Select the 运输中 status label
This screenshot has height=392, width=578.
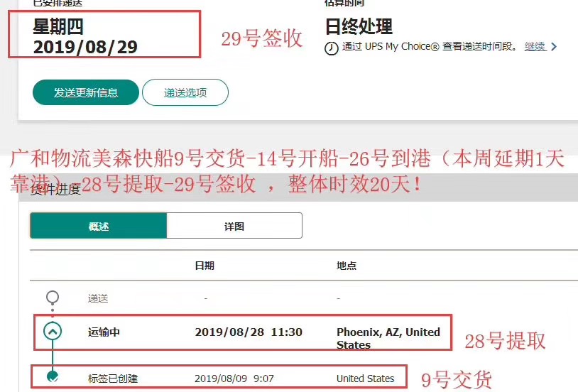point(104,332)
